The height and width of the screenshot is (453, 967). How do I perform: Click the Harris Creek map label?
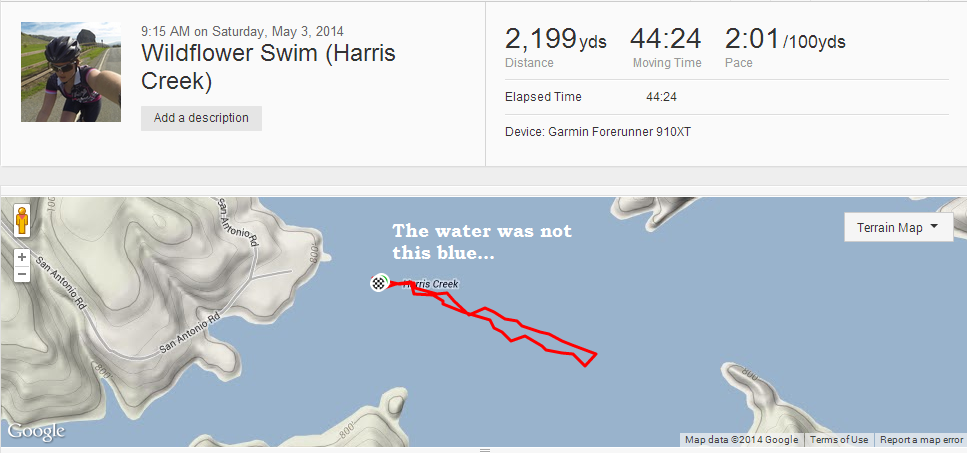430,284
